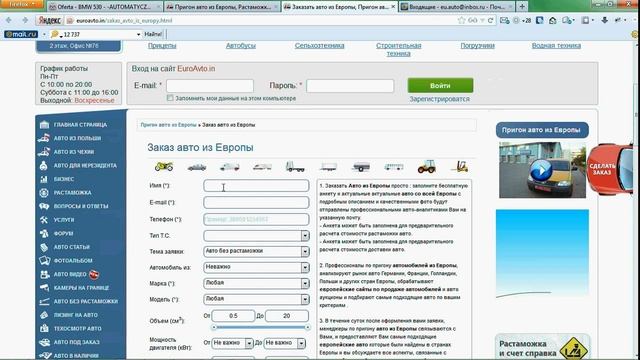
Task: Open a new browser tab with plus
Action: (522, 7)
